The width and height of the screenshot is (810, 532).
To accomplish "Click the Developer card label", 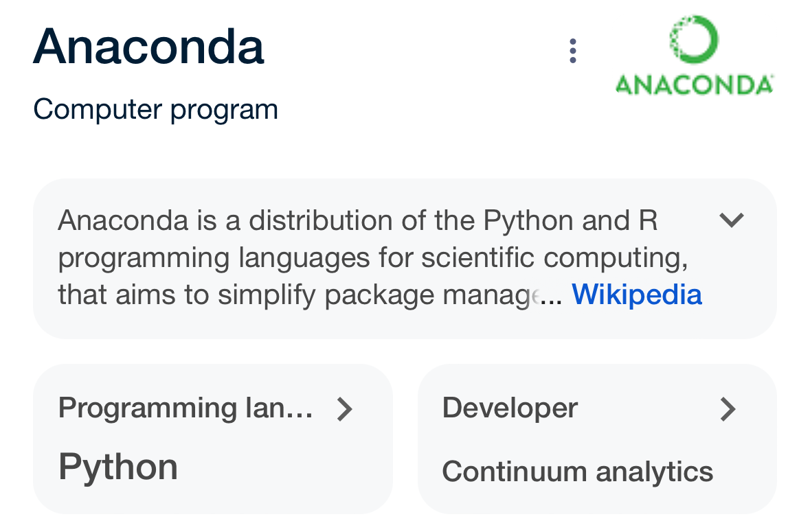I will (x=509, y=408).
